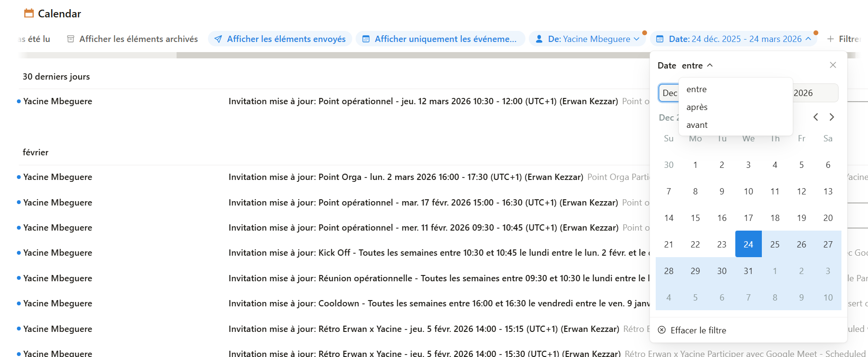
Task: Click the 'février' section header
Action: [x=35, y=152]
